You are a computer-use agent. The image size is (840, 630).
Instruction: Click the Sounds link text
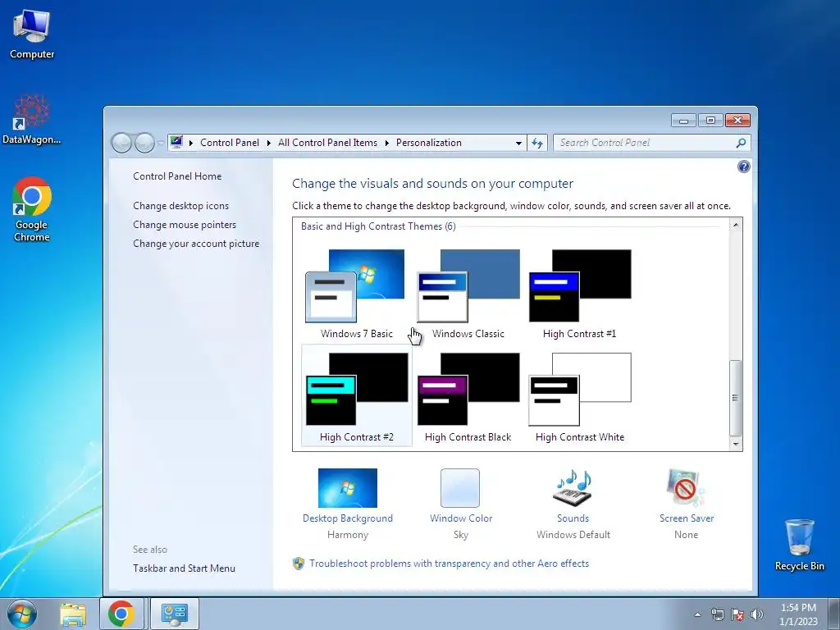[573, 518]
